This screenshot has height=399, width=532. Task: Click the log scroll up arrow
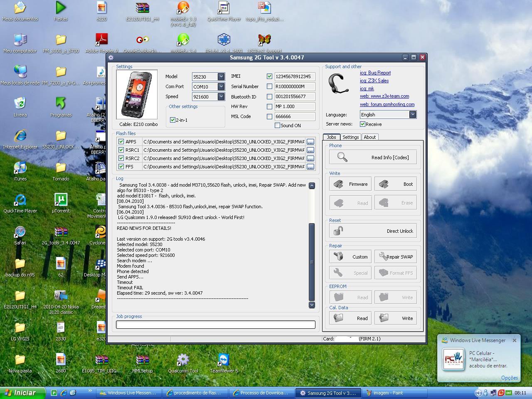312,186
